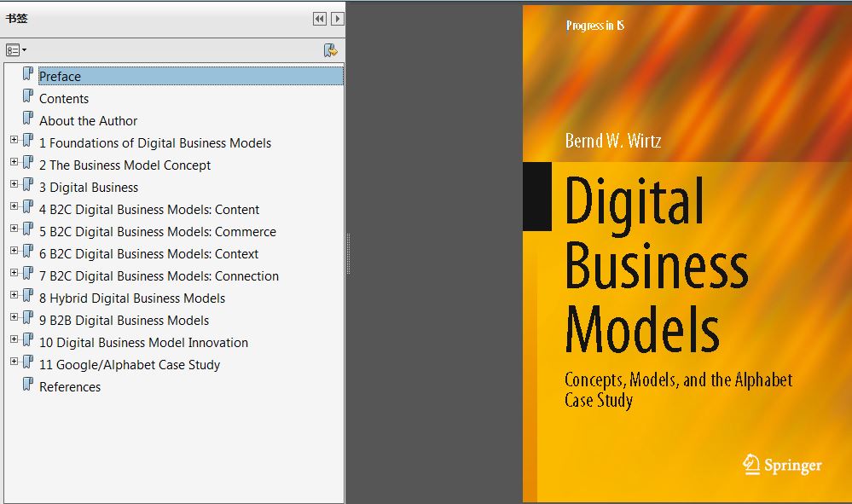Click bookmark icon beside chapter 1 Foundations
This screenshot has width=852, height=504.
click(27, 140)
